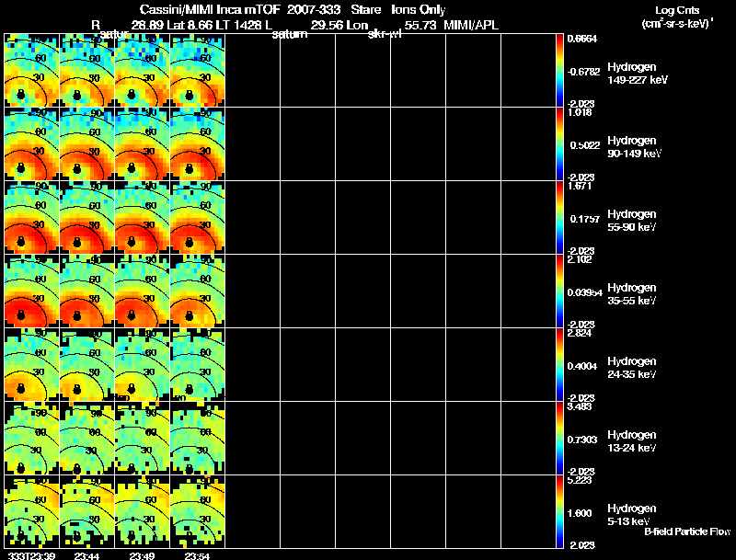Click the "2007-333" date text
This screenshot has height=560, width=736.
point(314,10)
